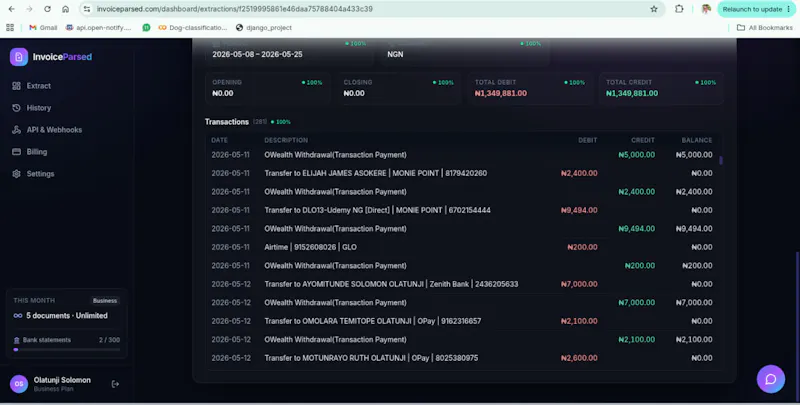This screenshot has width=800, height=405.
Task: Open the Gmail bookmark
Action: [43, 28]
